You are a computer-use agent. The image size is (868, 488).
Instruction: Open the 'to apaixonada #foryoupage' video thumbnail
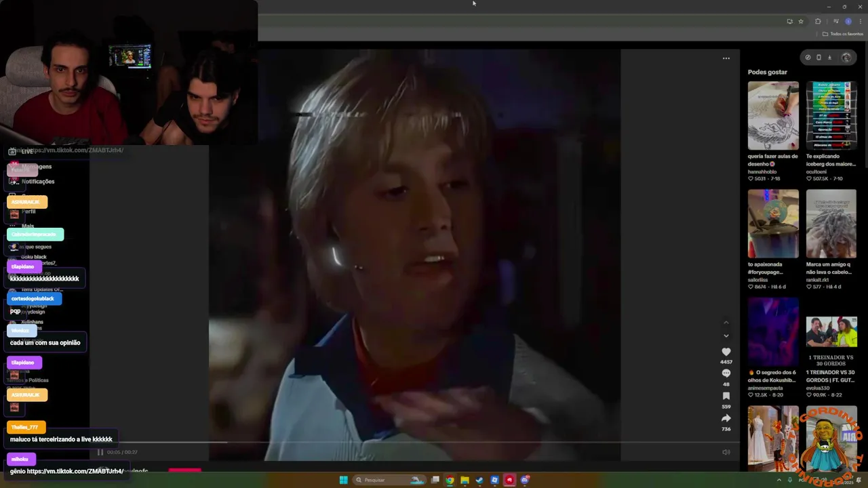(x=773, y=224)
